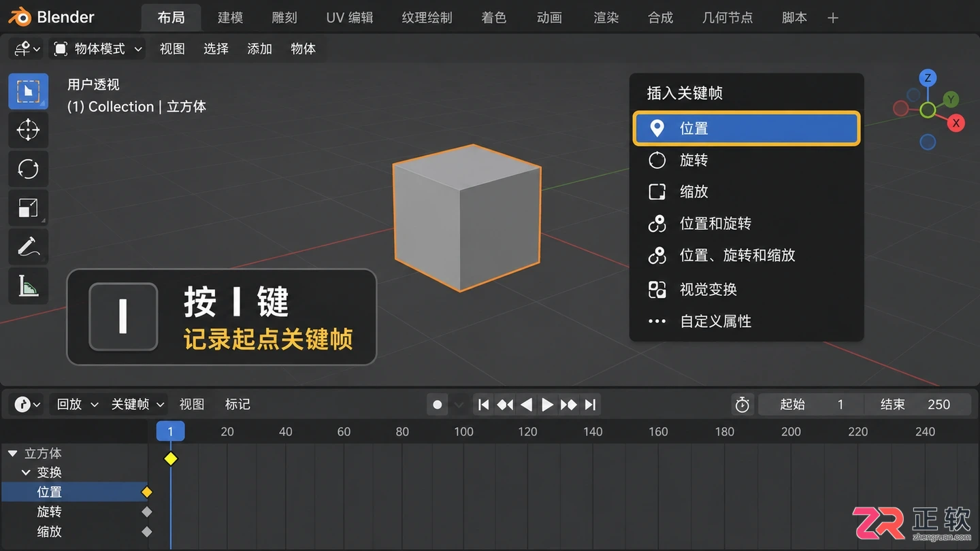Screen dimensions: 980x551
Task: Jump to the start frame
Action: click(483, 405)
